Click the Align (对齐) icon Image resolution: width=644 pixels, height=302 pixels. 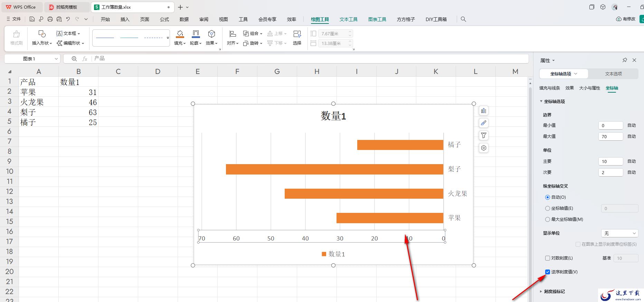(233, 34)
